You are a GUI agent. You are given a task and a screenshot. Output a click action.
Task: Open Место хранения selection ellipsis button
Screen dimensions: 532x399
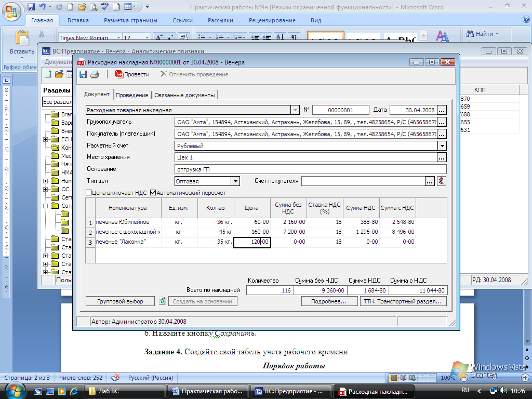coord(442,157)
